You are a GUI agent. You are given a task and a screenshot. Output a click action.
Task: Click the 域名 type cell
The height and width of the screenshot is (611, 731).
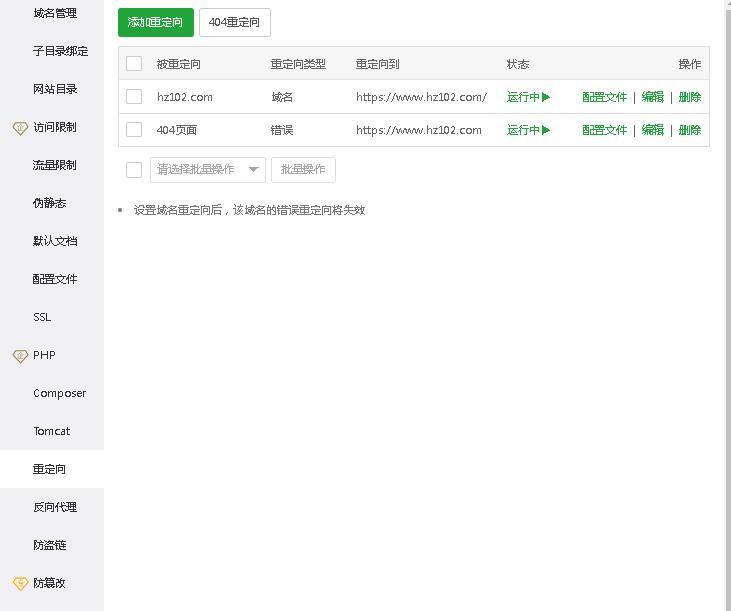[x=282, y=97]
